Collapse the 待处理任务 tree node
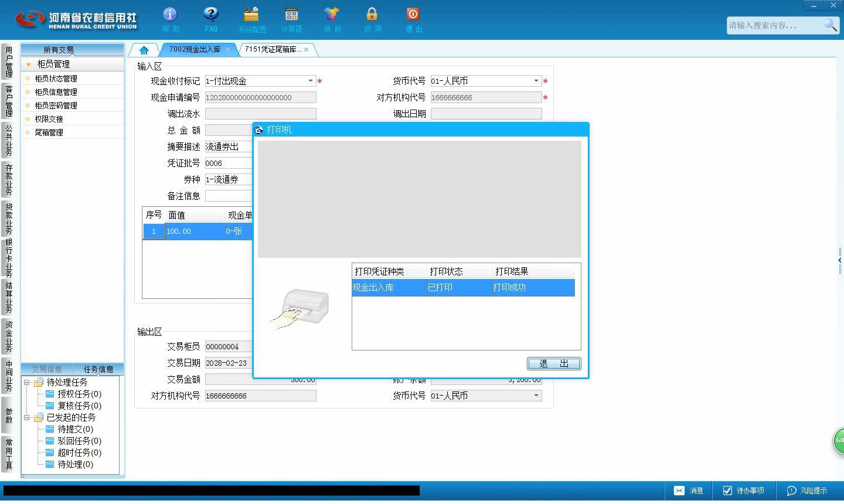Viewport: 844px width, 504px height. point(27,382)
